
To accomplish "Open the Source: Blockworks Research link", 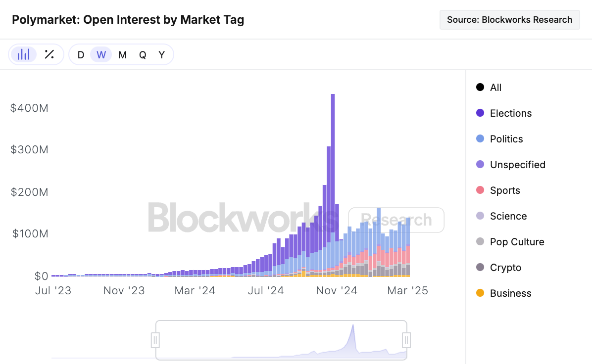I will pyautogui.click(x=509, y=20).
